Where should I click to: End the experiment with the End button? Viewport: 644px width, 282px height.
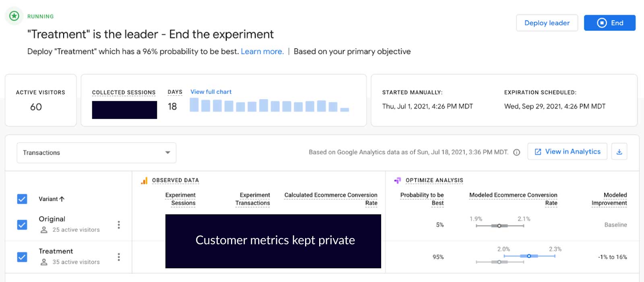(609, 23)
